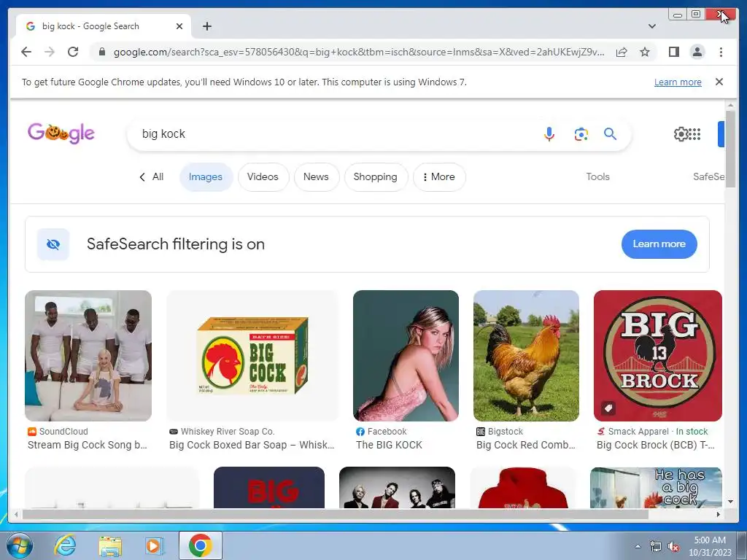Viewport: 747px width, 560px height.
Task: Select the Images tab
Action: point(205,177)
